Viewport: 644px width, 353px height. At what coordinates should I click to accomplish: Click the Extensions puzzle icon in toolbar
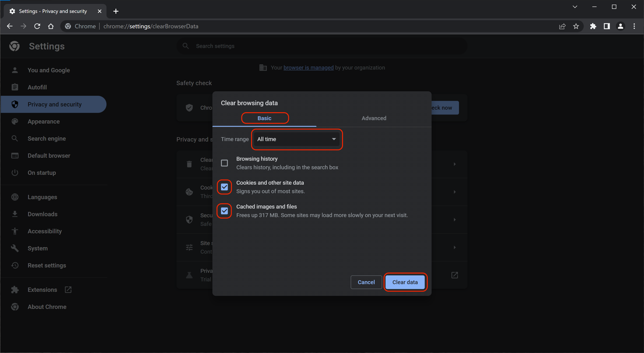click(x=593, y=26)
